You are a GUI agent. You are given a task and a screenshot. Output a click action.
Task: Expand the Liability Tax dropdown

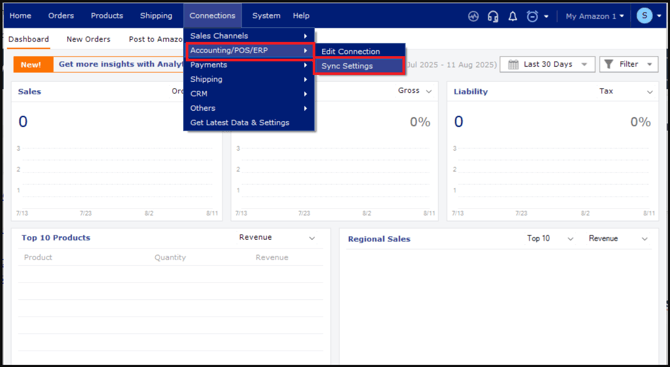pos(626,91)
